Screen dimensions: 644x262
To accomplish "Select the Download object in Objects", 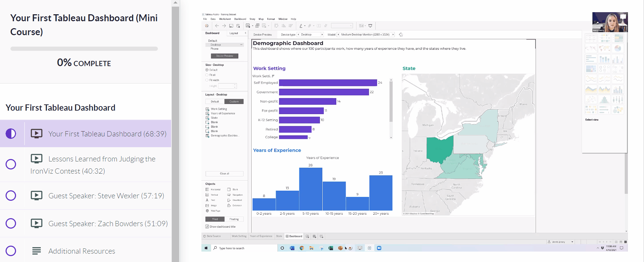I will (x=235, y=200).
